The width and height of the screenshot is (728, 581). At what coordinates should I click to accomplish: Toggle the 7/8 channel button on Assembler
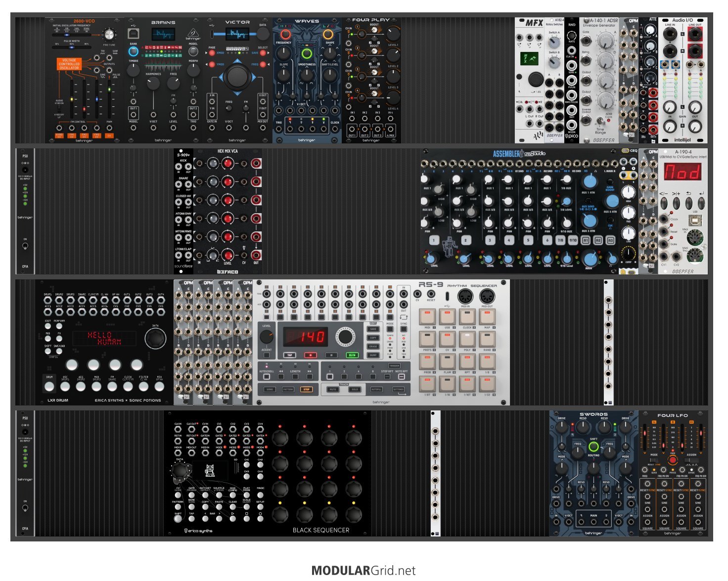(x=560, y=240)
